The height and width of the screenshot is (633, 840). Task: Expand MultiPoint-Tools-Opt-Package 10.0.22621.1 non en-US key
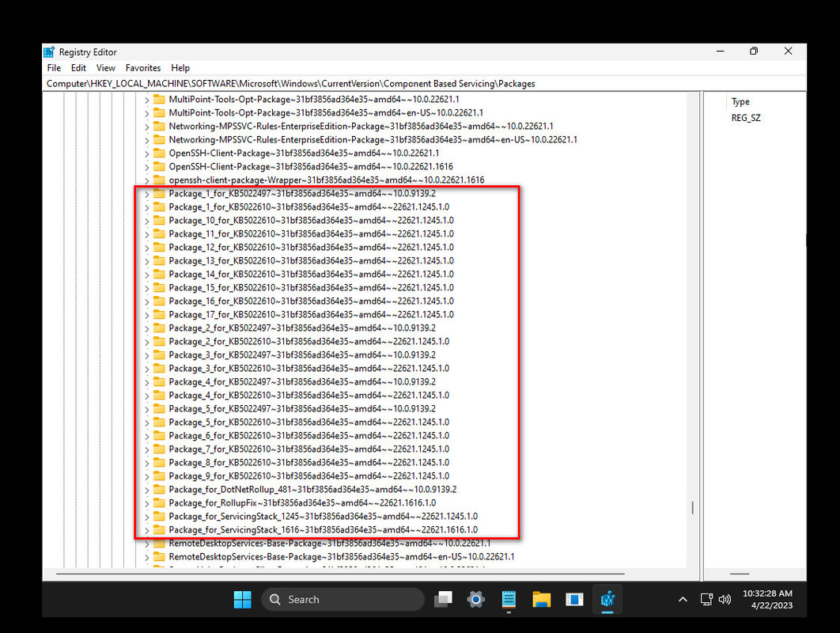[147, 100]
